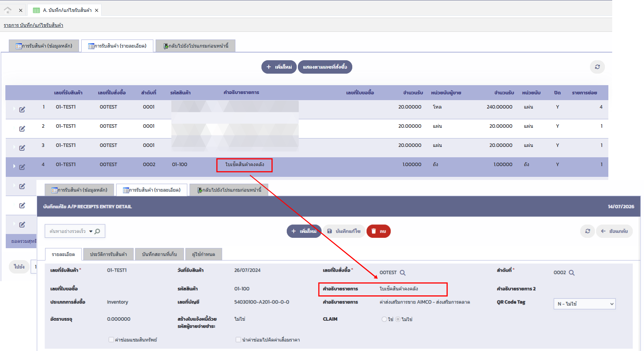Click edit pencil icon for row 3

click(x=22, y=148)
